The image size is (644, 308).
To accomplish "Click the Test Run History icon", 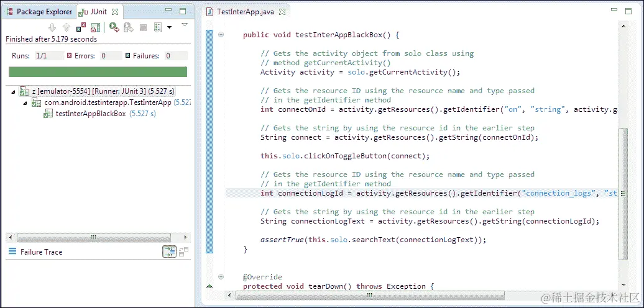I will (x=158, y=27).
